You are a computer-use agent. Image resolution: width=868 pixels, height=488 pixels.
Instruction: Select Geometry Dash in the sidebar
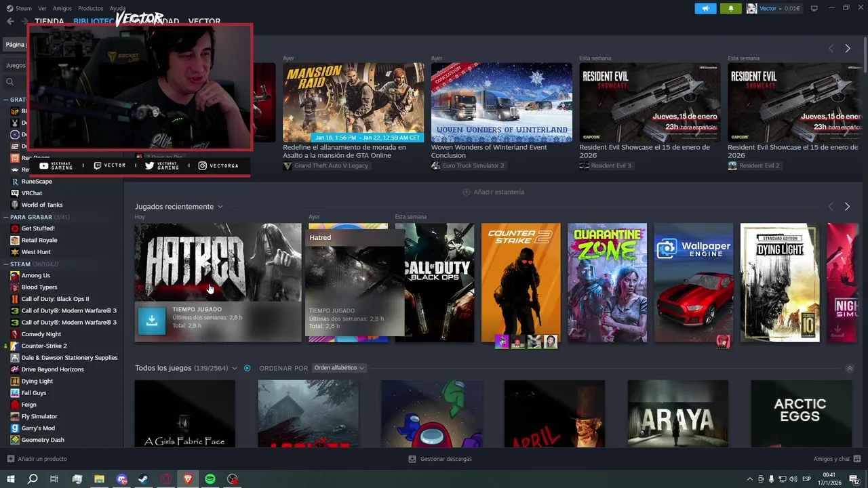point(43,440)
